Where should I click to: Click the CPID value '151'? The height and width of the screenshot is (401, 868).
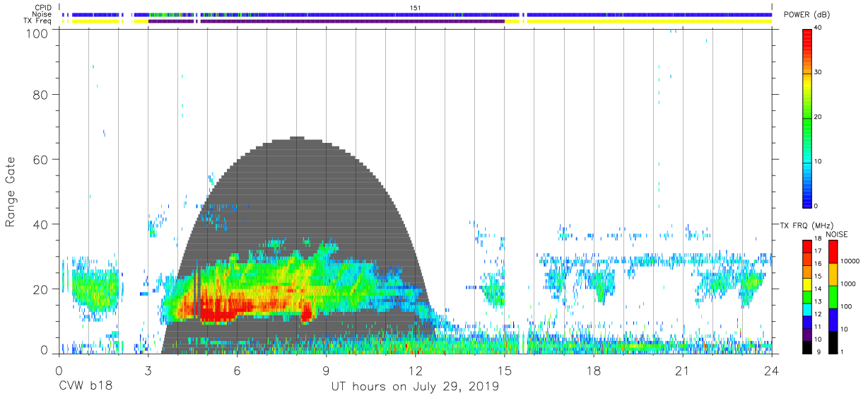pyautogui.click(x=416, y=8)
